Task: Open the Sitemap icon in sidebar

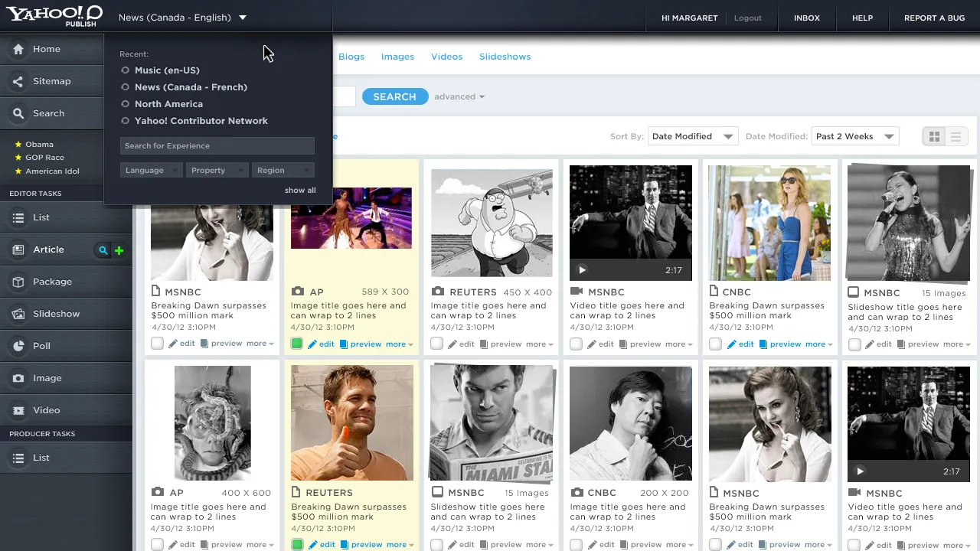Action: tap(18, 81)
